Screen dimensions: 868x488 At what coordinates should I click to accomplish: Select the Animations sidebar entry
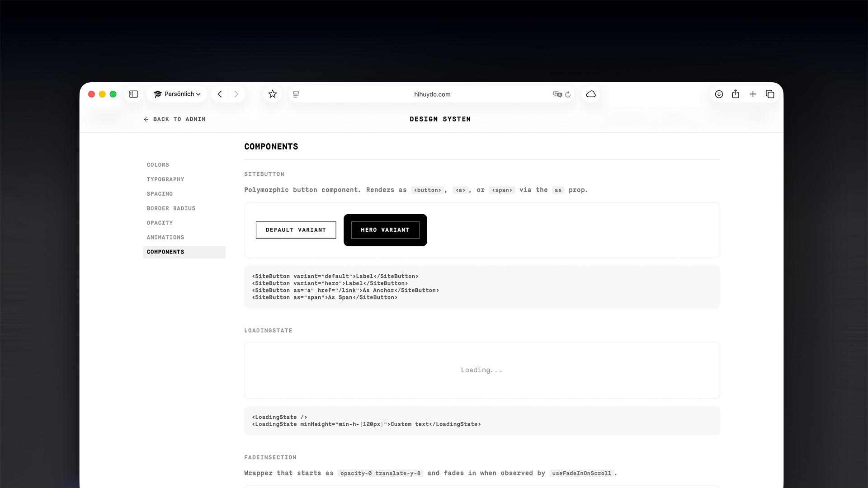tap(165, 237)
